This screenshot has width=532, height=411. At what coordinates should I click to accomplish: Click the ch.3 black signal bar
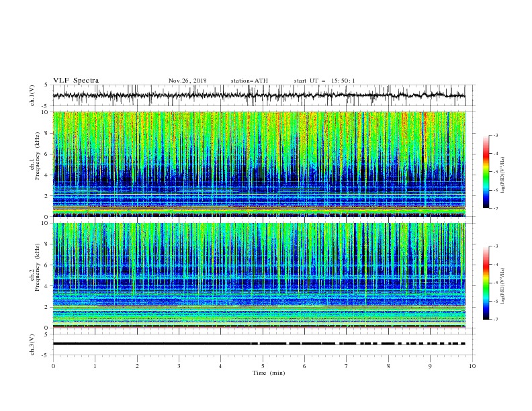tap(259, 344)
